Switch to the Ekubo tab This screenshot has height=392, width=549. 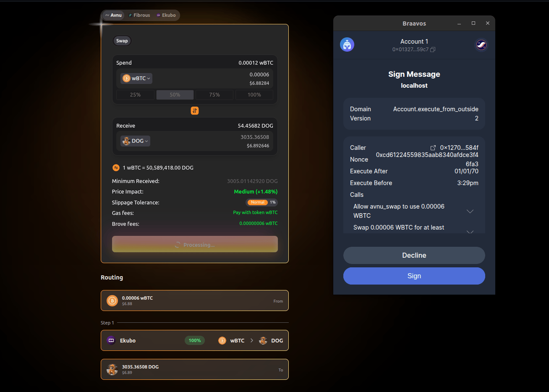(x=166, y=15)
